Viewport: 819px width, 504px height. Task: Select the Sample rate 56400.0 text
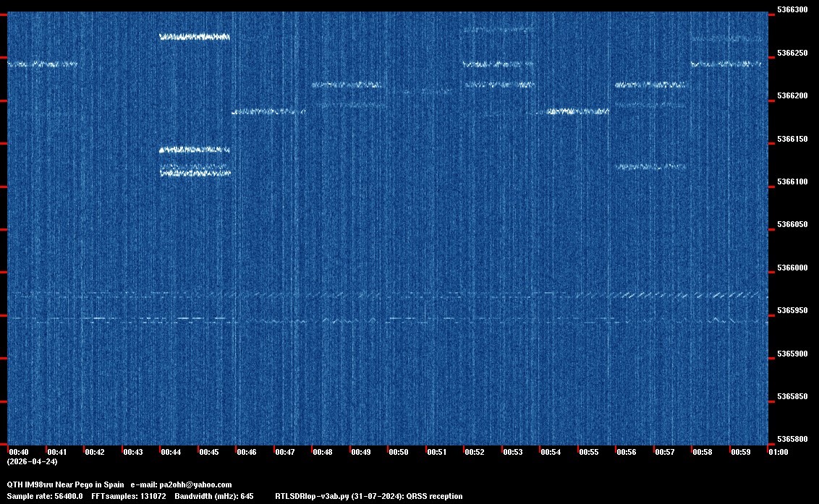[x=44, y=496]
